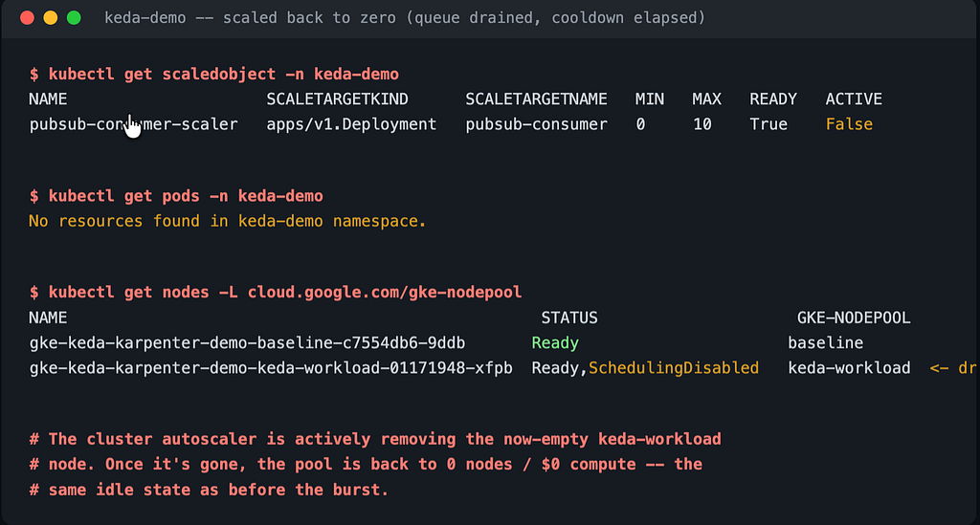Click the yellow minimize window button
Image resolution: width=980 pixels, height=525 pixels.
pos(51,17)
